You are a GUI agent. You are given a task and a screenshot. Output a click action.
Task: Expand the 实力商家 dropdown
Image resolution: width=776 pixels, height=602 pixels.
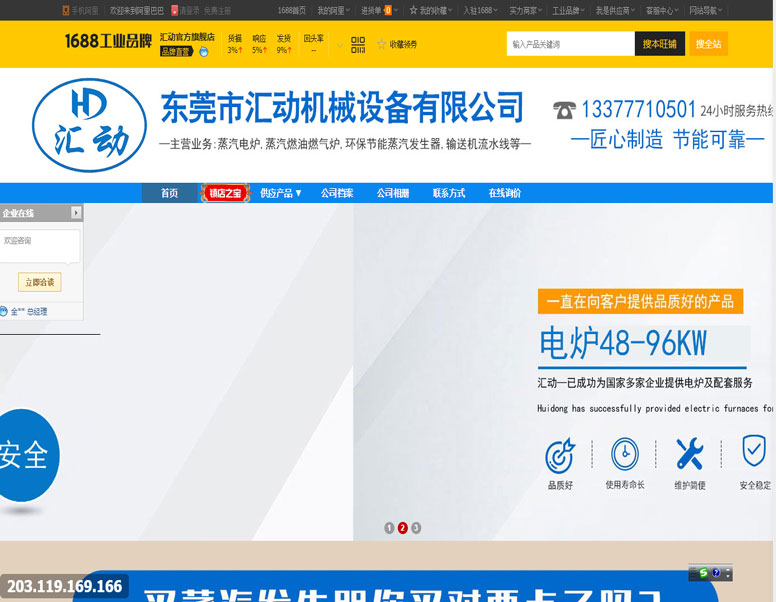click(x=526, y=10)
